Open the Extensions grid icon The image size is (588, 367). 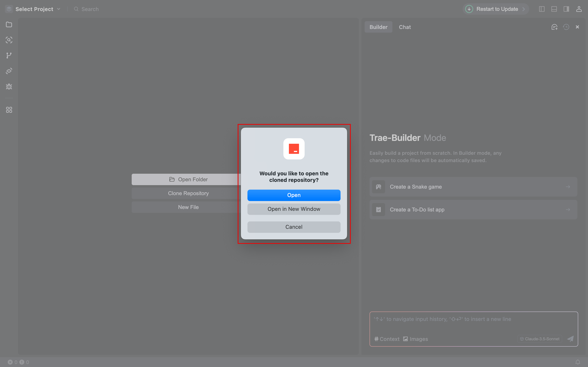coord(9,110)
